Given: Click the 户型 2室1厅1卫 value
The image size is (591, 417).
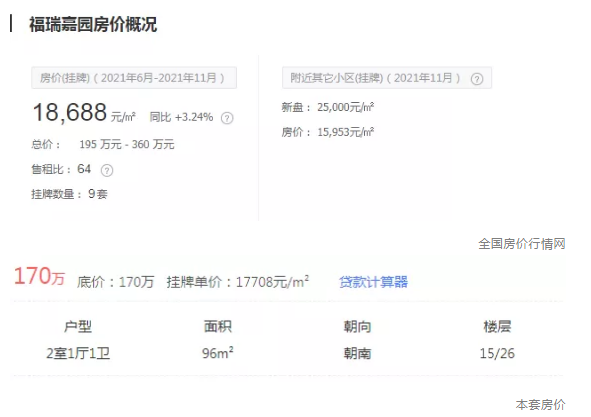Looking at the screenshot, I should [x=78, y=353].
